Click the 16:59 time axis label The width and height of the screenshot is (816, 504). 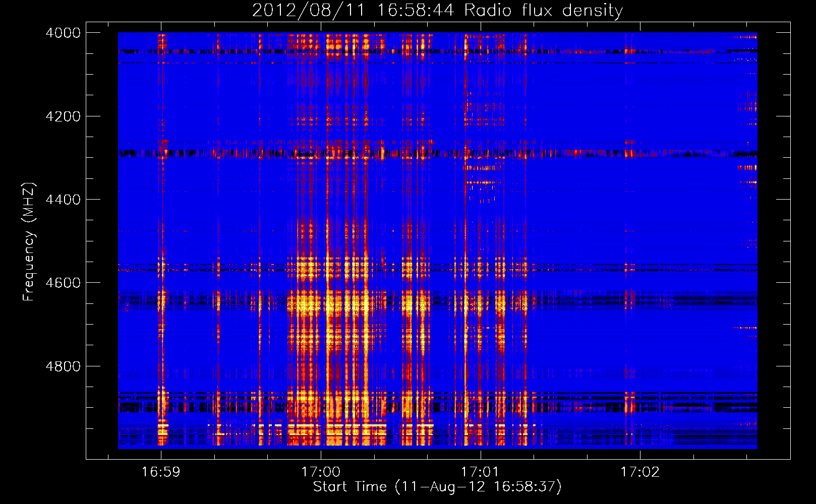pyautogui.click(x=161, y=472)
